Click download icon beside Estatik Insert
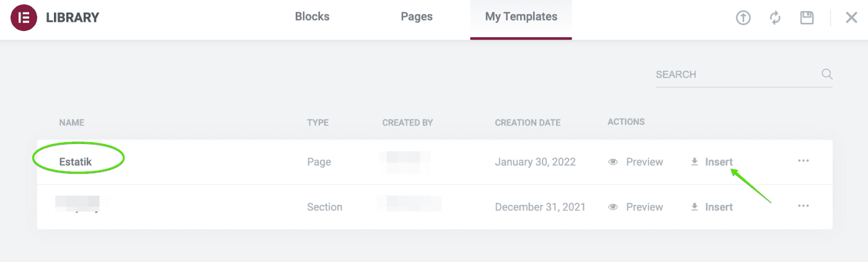 694,162
